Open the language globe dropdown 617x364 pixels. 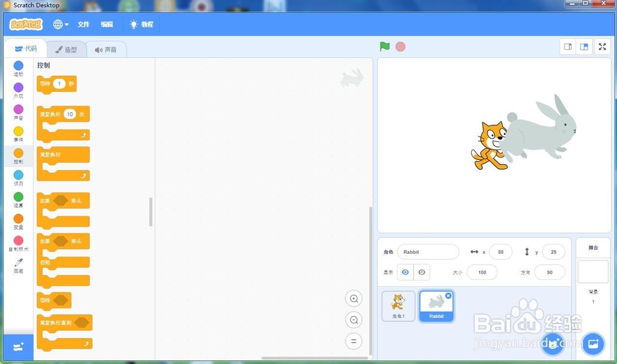[60, 25]
